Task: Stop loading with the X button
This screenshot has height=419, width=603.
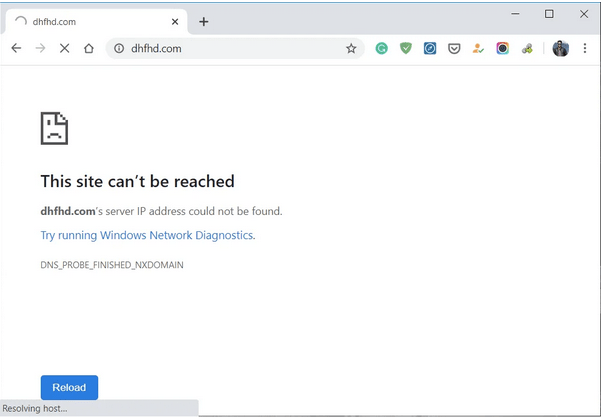Action: pos(65,48)
